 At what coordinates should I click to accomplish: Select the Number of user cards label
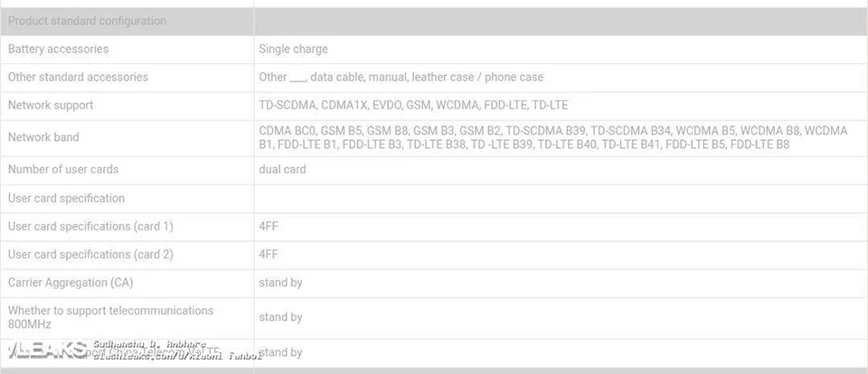pos(63,169)
